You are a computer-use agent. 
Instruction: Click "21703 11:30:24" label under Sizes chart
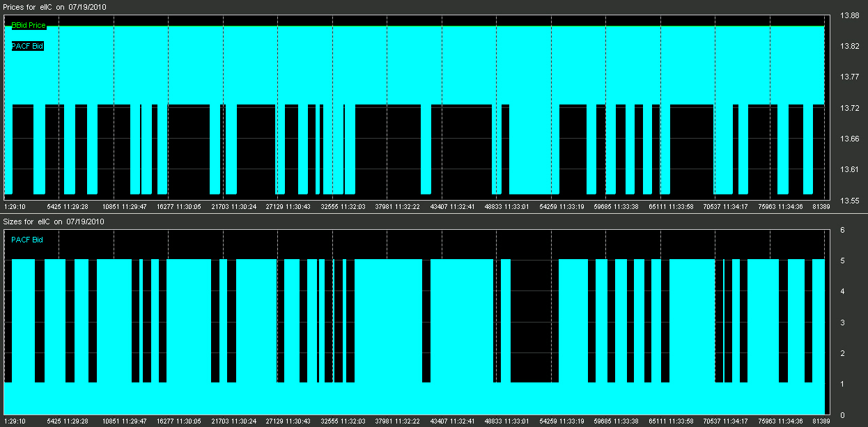click(x=233, y=421)
